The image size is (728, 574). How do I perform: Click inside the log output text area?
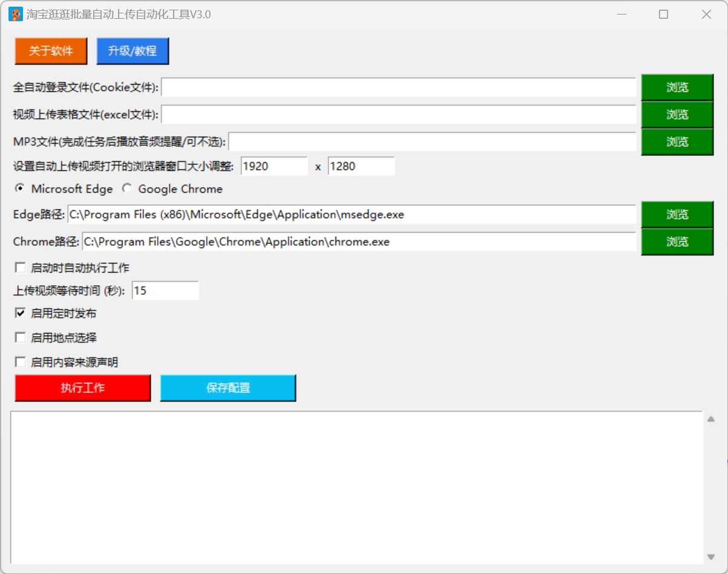pos(357,487)
